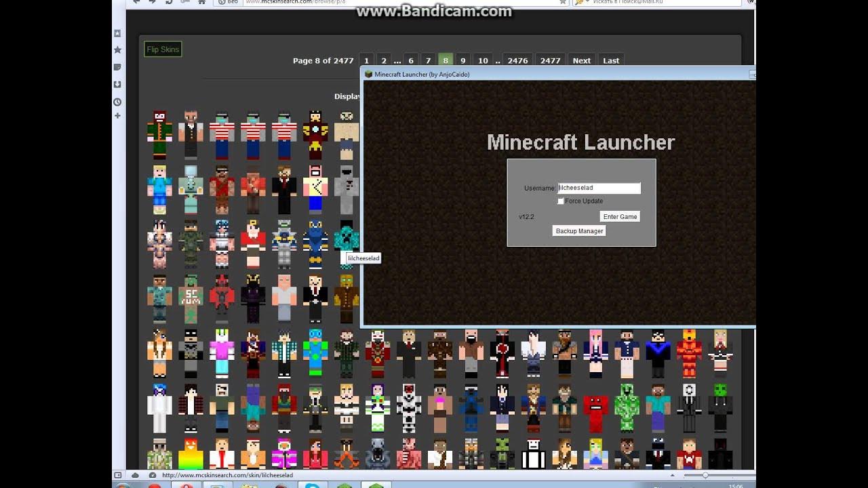Viewport: 868px width, 488px height.
Task: Select the Buzz Lightyear skin
Action: (378, 408)
